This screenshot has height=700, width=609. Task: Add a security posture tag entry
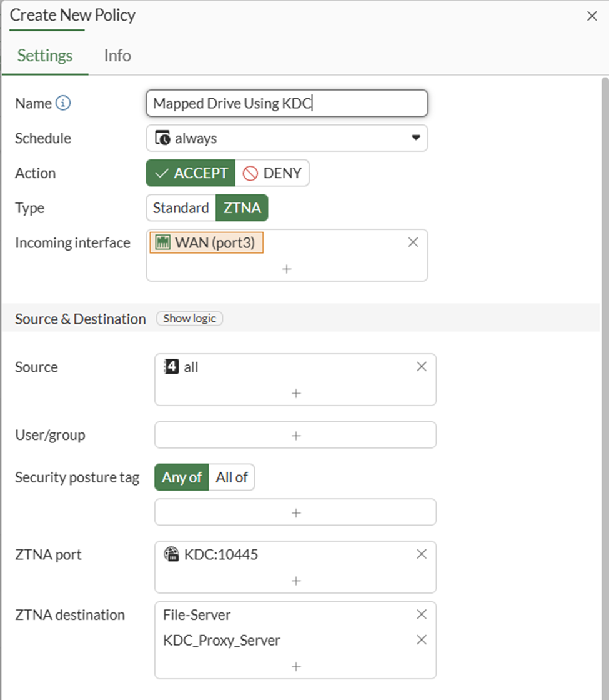[x=295, y=512]
